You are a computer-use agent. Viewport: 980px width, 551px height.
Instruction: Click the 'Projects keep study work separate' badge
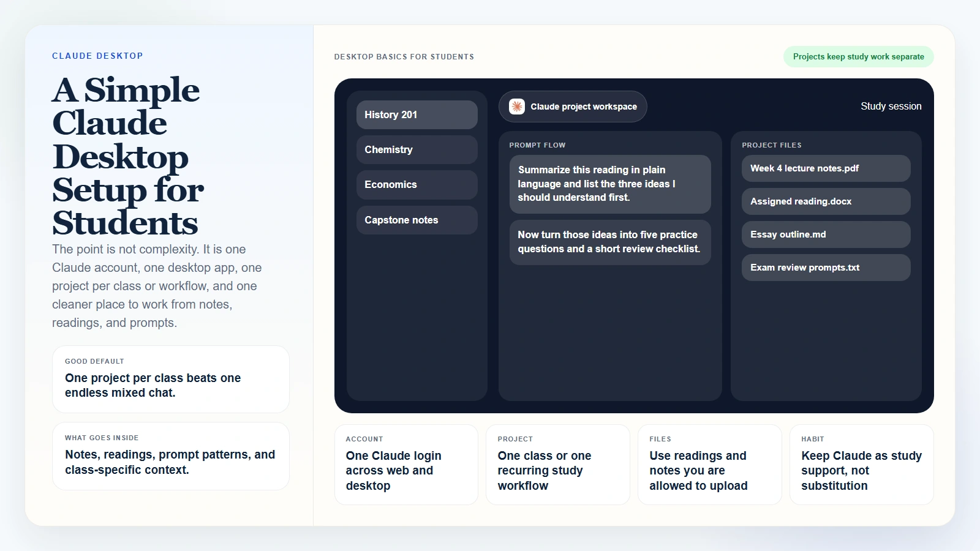(858, 56)
